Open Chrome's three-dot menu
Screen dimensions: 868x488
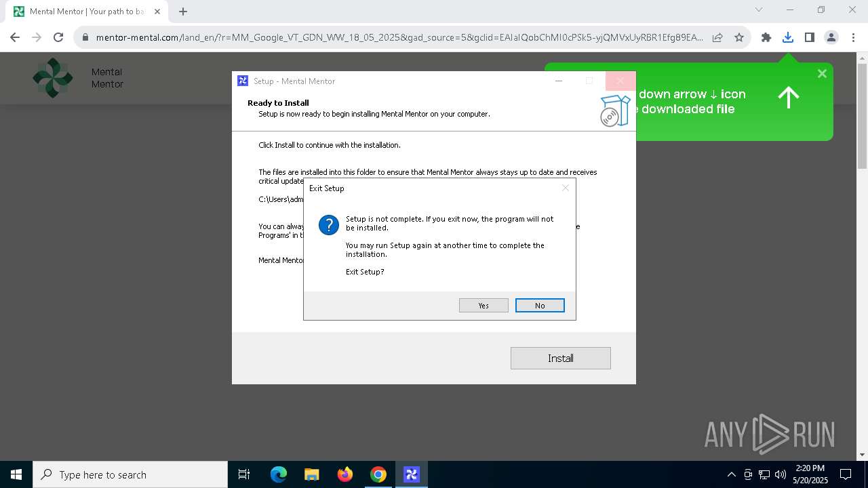pos(853,37)
